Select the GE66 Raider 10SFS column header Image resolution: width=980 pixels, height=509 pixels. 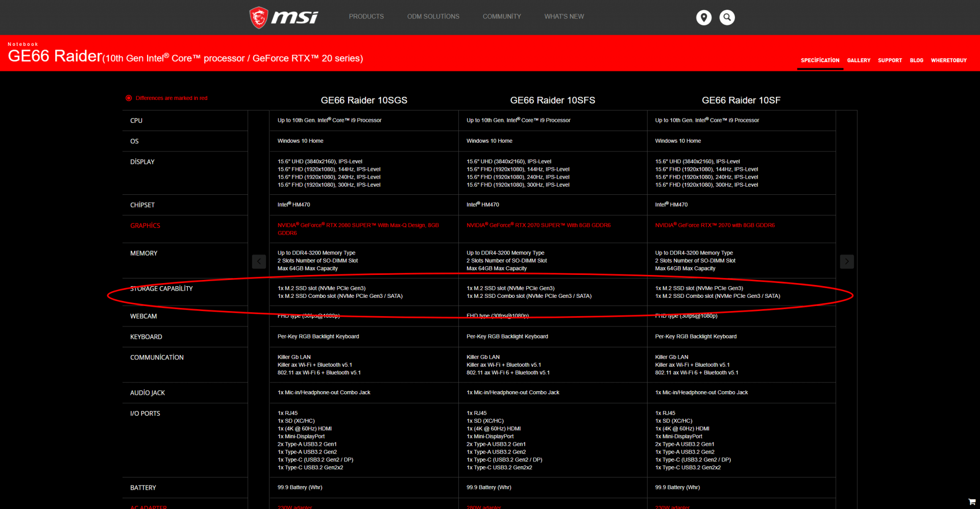(x=553, y=100)
